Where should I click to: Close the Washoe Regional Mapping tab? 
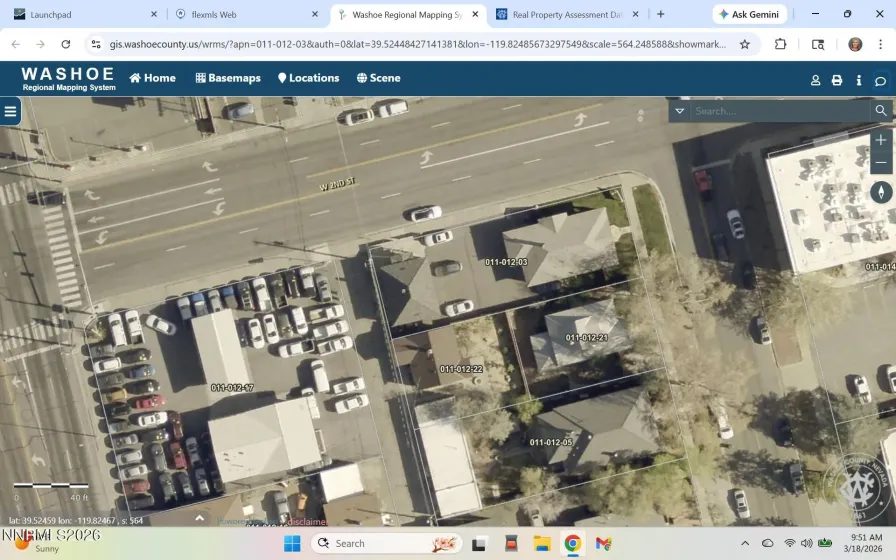click(475, 14)
